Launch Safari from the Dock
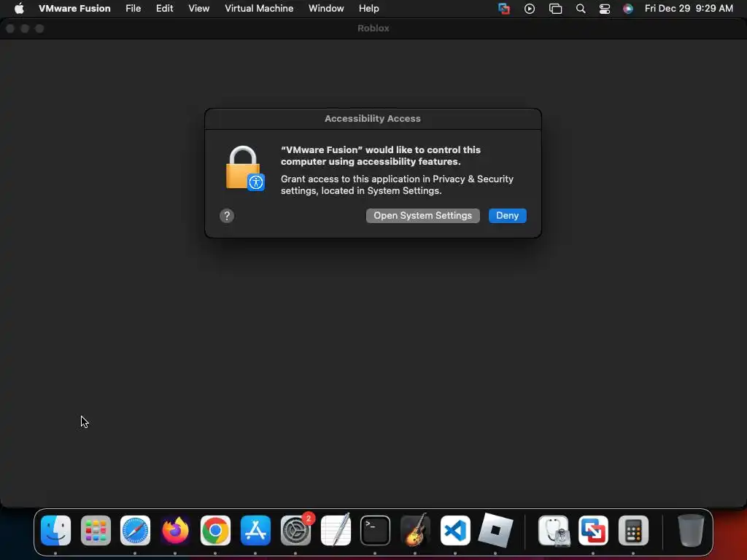Screen dimensions: 747x560 click(x=135, y=530)
